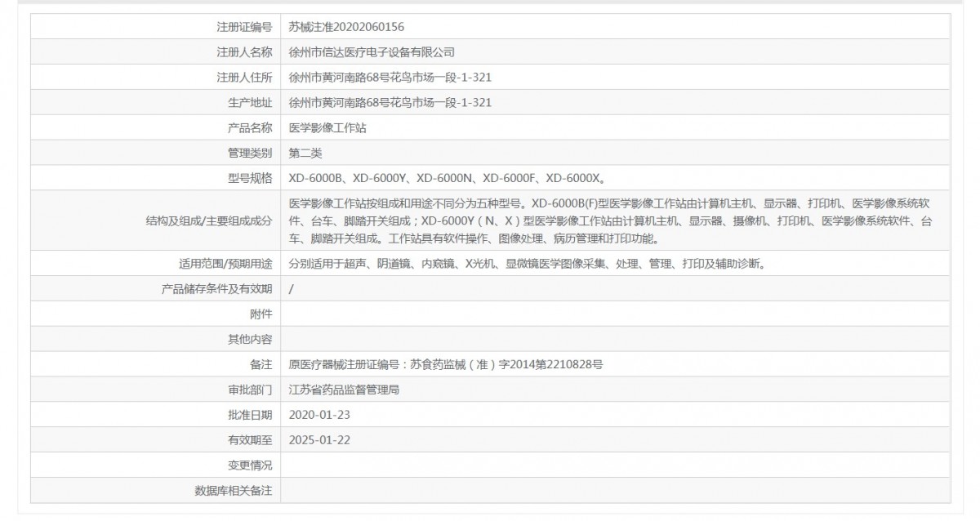
Task: Select registration number 苏械注准20202060156
Action: (346, 27)
